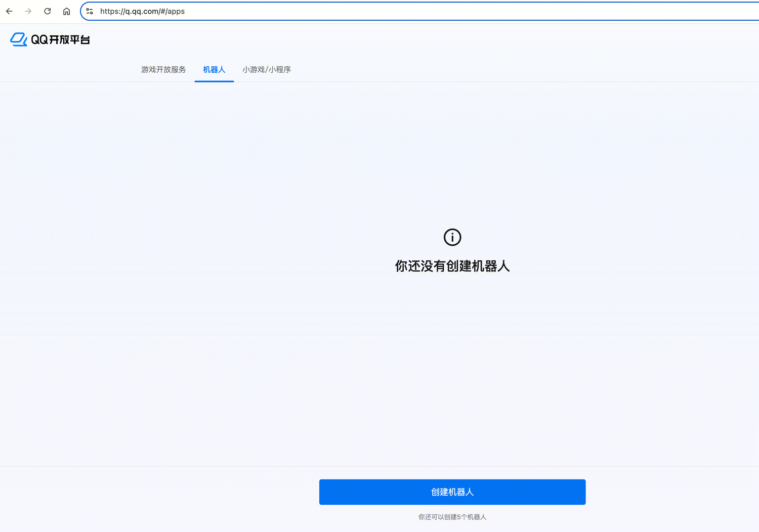
Task: Click blank header area right of QQ开放平台
Action: coord(405,39)
